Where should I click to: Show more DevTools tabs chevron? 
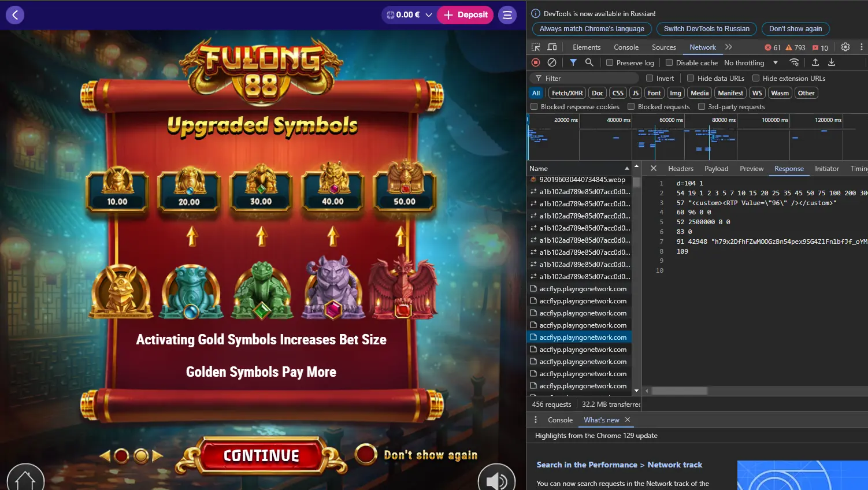click(729, 47)
